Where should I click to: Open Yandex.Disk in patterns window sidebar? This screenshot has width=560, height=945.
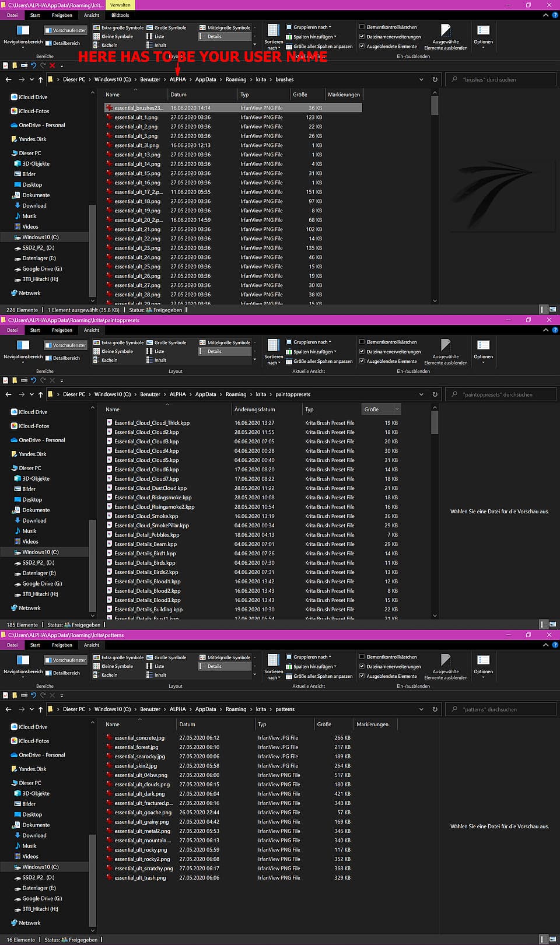(32, 769)
